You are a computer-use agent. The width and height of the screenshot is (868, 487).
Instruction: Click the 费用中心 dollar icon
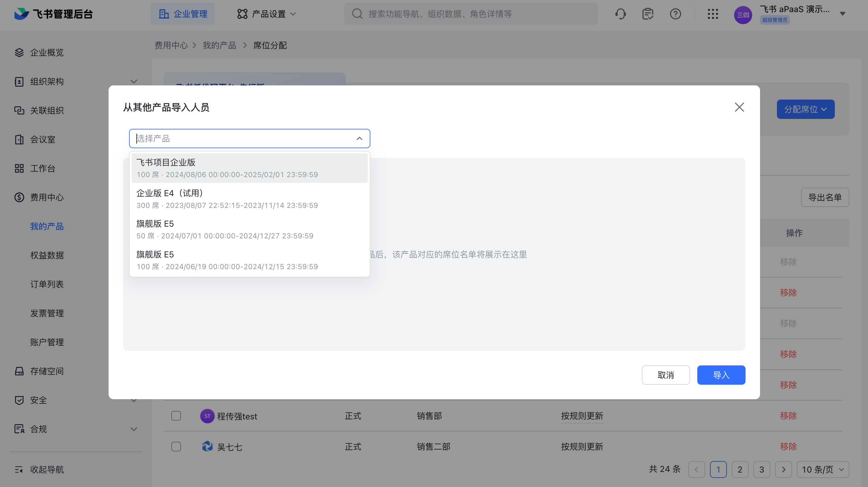(19, 198)
